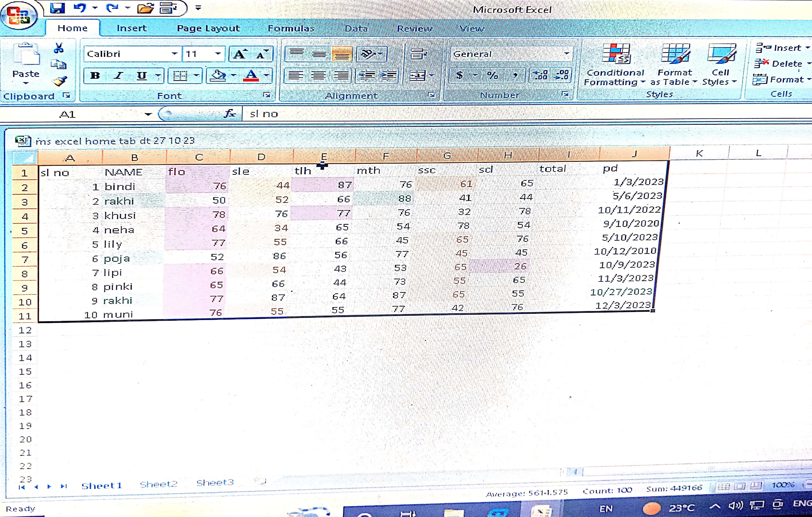This screenshot has width=812, height=517.
Task: Select cell containing name khusi
Action: pyautogui.click(x=120, y=216)
